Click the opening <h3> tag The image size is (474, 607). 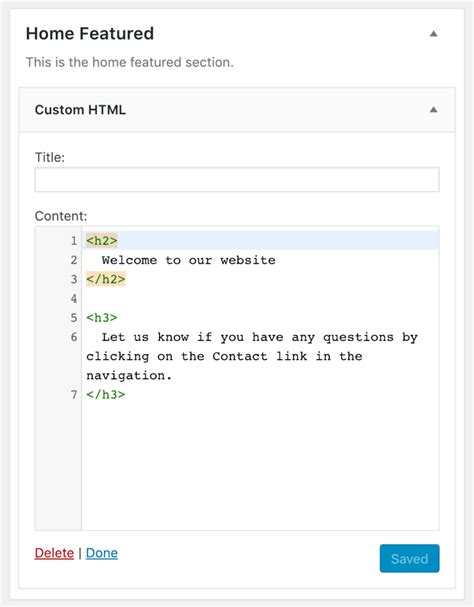(x=102, y=318)
